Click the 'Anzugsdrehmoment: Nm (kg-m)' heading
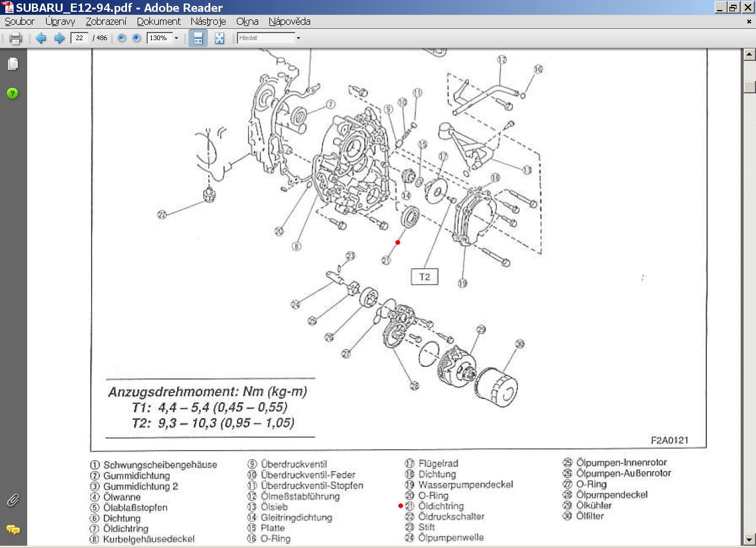Screen dimensions: 756x548 tap(207, 392)
